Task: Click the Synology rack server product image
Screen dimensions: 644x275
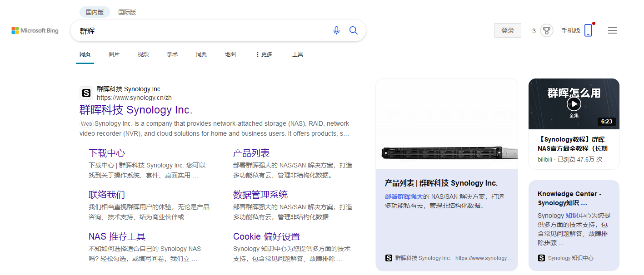Action: point(447,124)
